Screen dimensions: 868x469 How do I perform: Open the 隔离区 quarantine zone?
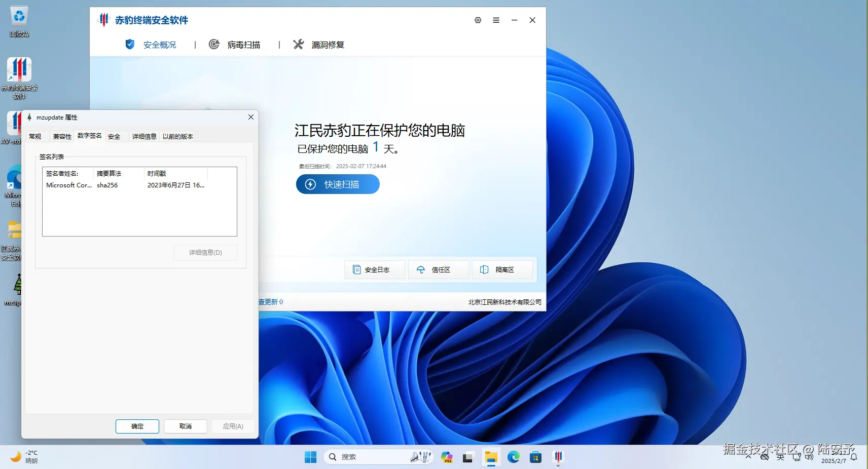[x=503, y=270]
